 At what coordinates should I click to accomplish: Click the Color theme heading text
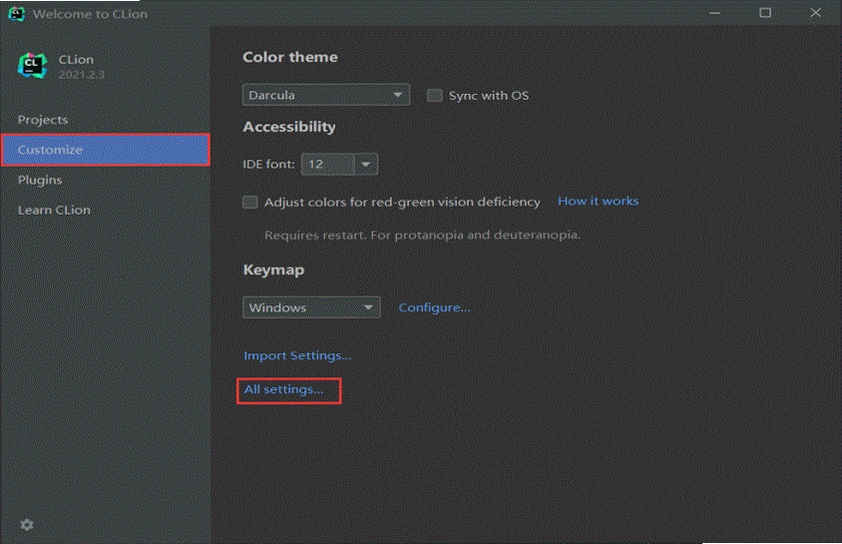(x=290, y=57)
